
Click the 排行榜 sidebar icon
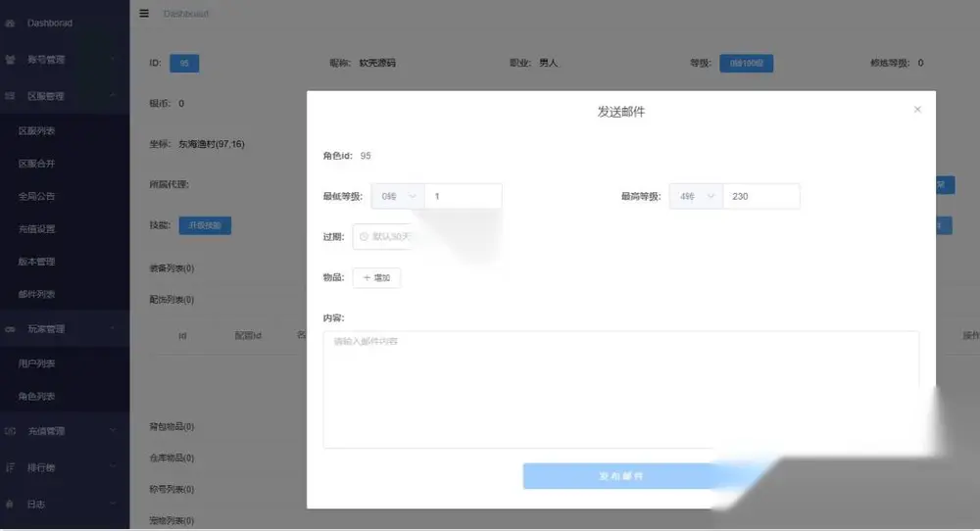point(10,467)
